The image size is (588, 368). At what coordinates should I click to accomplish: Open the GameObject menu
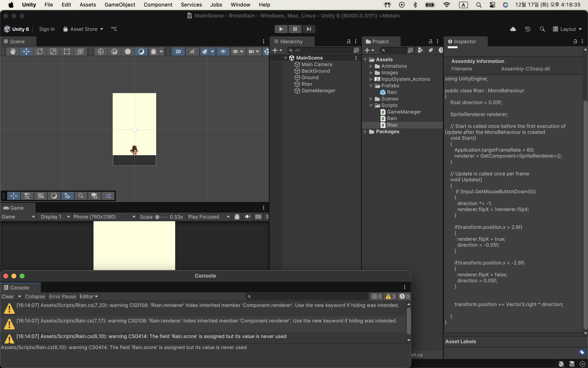[120, 5]
